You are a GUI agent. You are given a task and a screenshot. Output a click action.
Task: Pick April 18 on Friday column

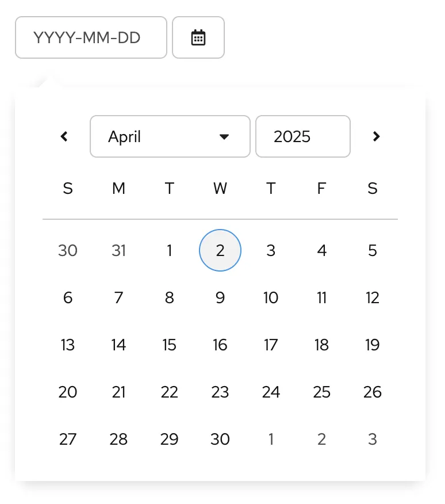(322, 345)
